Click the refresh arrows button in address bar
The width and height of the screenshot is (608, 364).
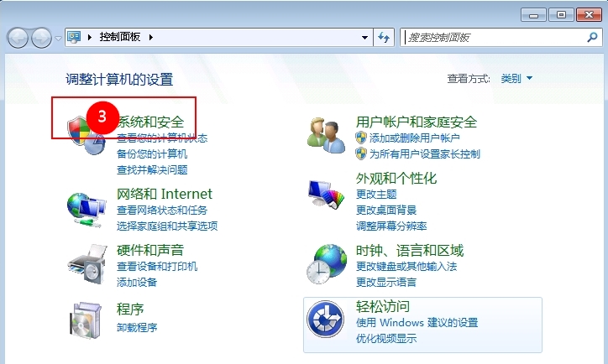point(384,38)
